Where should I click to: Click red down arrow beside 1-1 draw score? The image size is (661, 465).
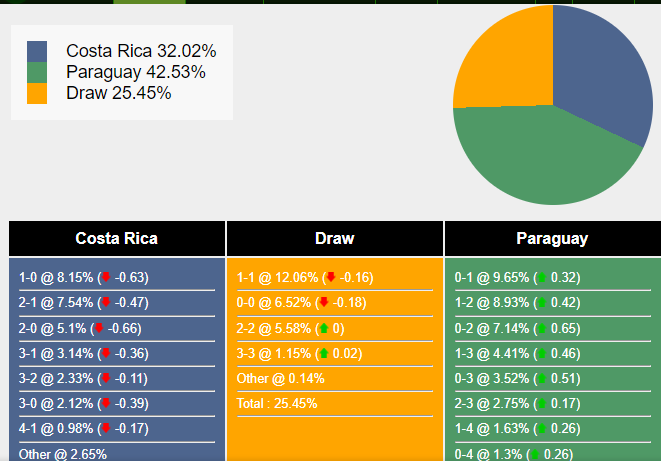click(x=330, y=277)
